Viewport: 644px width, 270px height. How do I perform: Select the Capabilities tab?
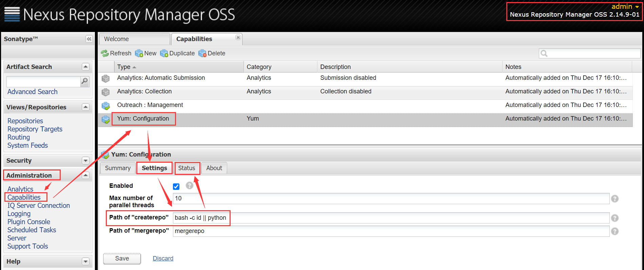(x=206, y=39)
